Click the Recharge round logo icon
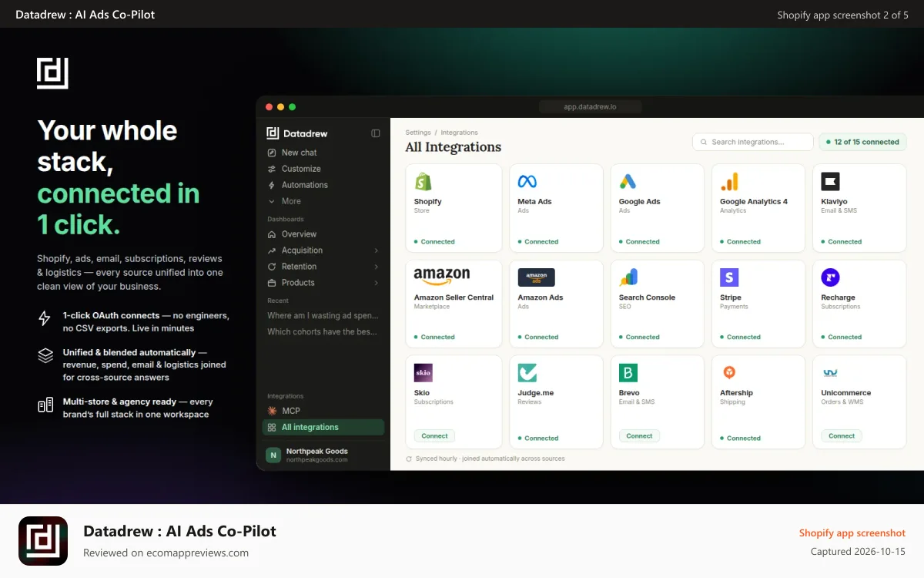Screen dimensions: 924x578 (x=830, y=277)
